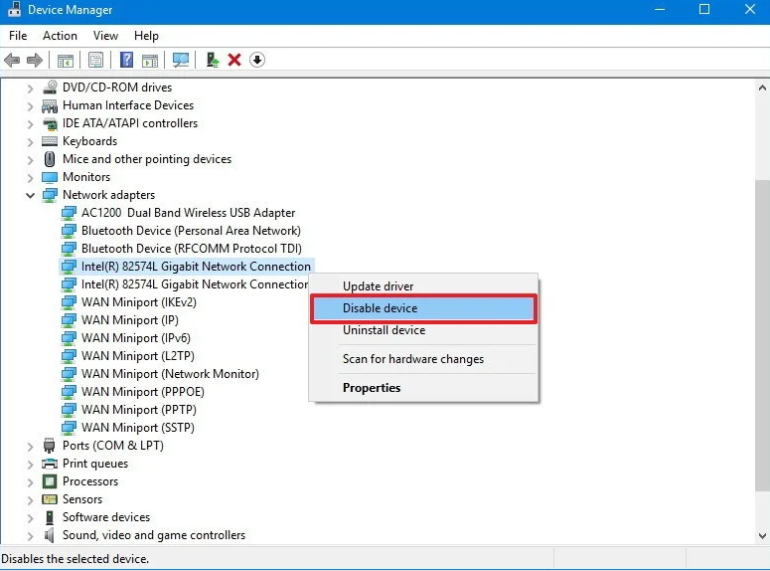Click the Keyboards category icon
770x571 pixels.
[50, 141]
